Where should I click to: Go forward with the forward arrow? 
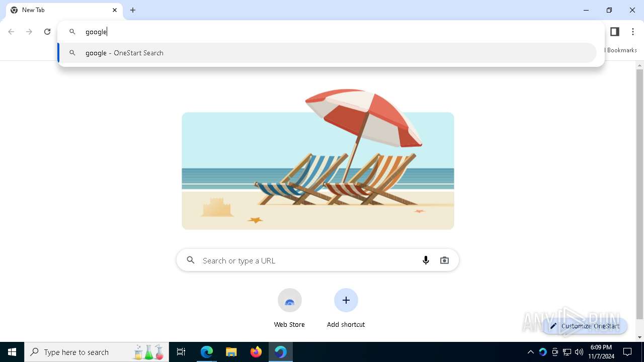[29, 32]
